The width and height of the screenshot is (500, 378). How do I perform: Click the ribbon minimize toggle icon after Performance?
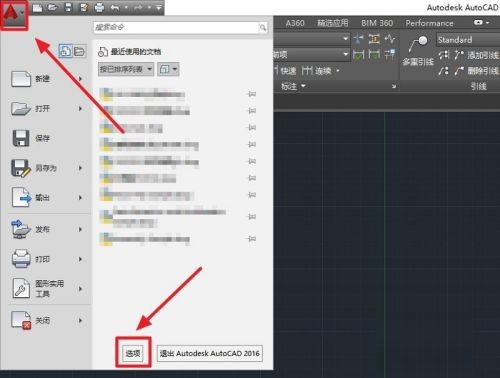pos(478,23)
